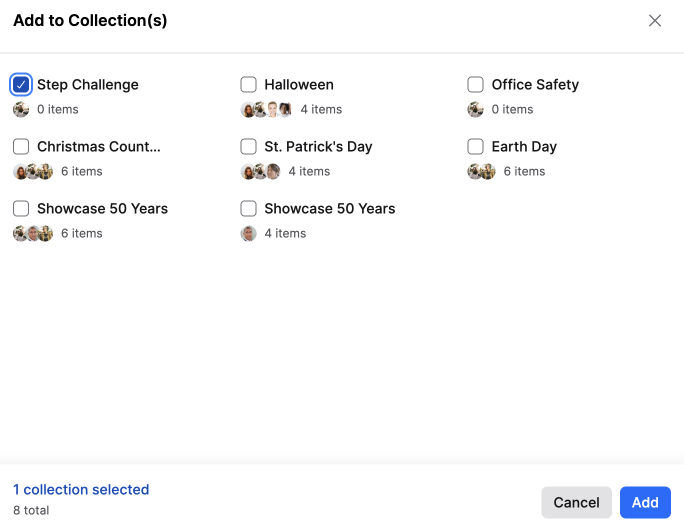Click the Earth Day contributor avatars

pyautogui.click(x=482, y=171)
